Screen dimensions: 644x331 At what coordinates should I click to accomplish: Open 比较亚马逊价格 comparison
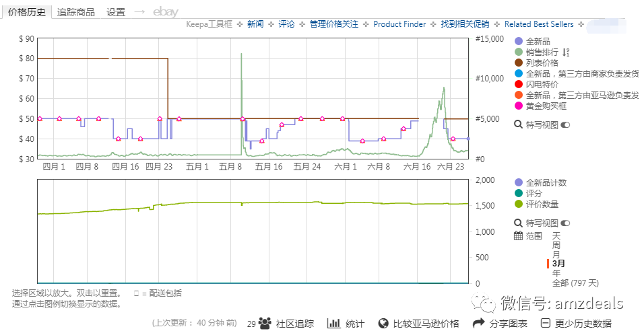[426, 324]
